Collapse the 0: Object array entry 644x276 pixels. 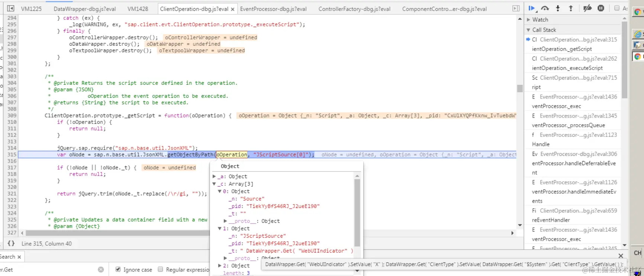[219, 191]
